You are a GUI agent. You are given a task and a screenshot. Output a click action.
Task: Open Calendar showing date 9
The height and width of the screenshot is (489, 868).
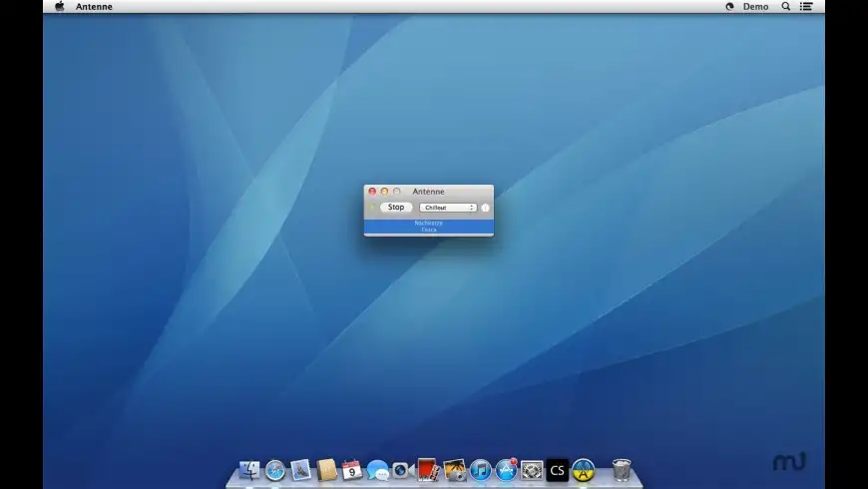[352, 470]
